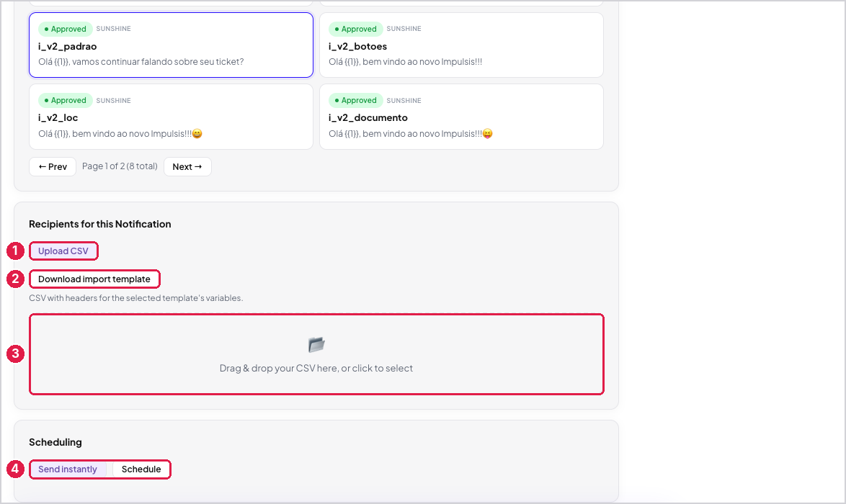Click smiley emoji on i_v2_loc card

pyautogui.click(x=197, y=134)
